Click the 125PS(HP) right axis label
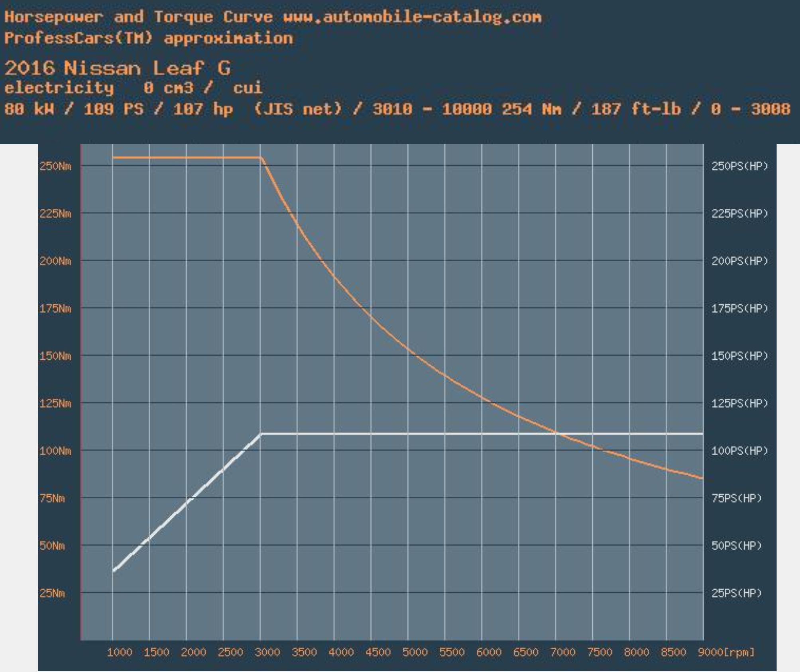The width and height of the screenshot is (800, 672). pos(739,404)
